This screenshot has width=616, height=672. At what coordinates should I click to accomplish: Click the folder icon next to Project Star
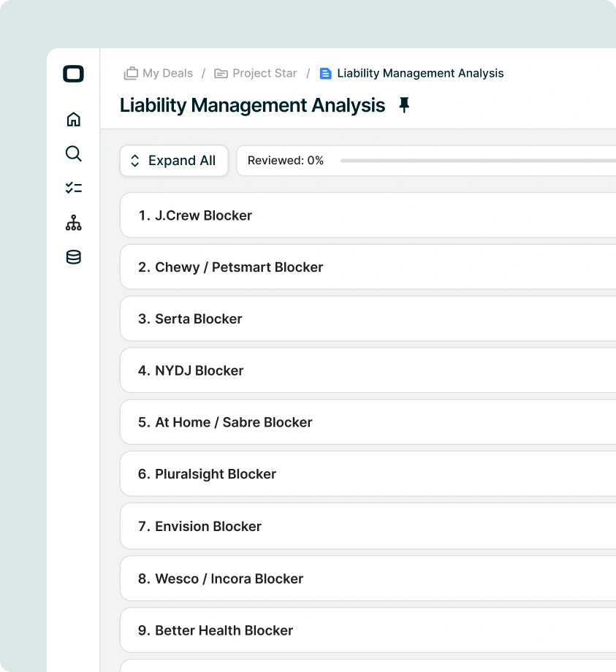click(x=221, y=74)
